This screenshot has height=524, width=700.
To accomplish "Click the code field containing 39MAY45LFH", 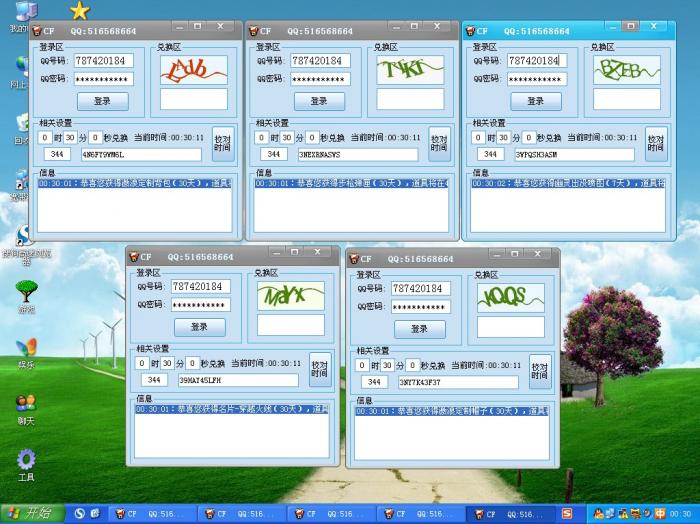I will coord(238,380).
